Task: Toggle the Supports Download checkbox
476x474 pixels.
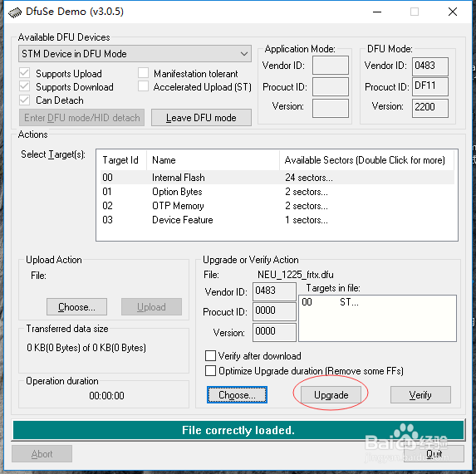Action: point(24,86)
